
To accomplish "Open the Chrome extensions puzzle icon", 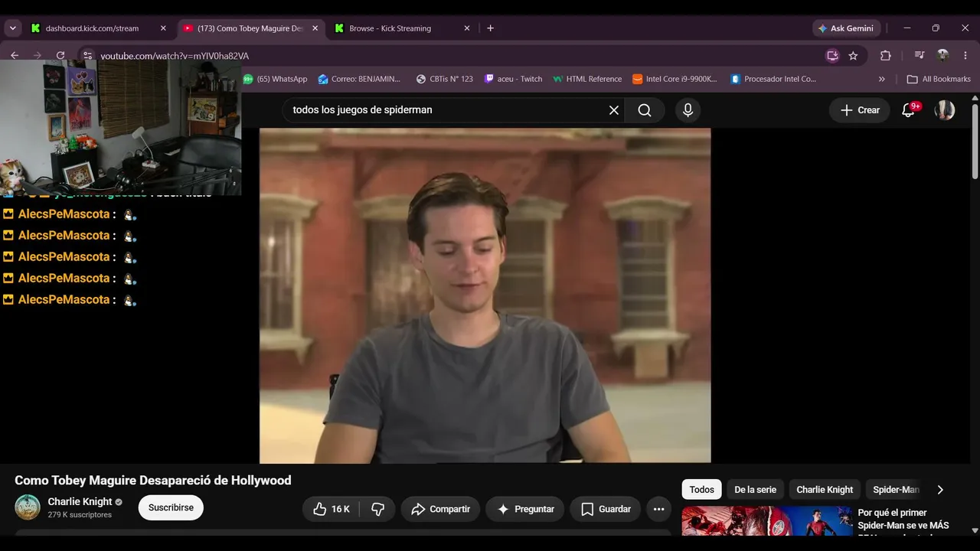I will click(886, 56).
